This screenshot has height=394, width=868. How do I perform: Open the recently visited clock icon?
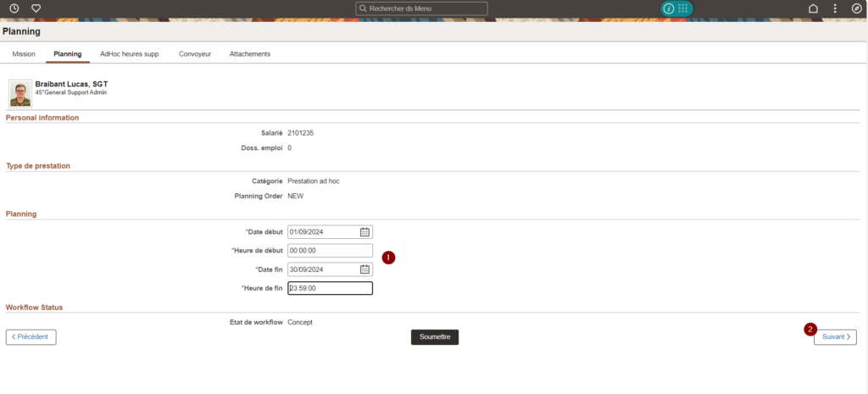click(14, 8)
